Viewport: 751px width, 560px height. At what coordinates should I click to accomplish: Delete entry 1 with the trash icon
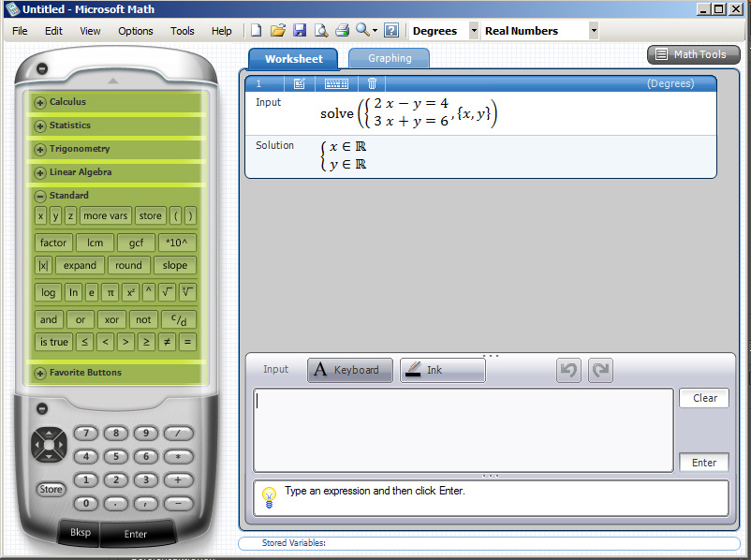click(x=372, y=84)
